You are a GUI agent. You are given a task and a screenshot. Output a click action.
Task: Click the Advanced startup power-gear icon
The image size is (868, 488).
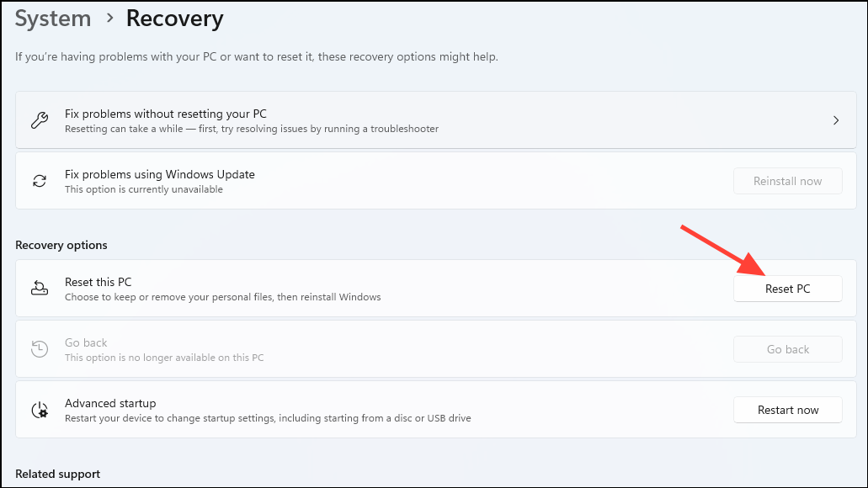(40, 410)
